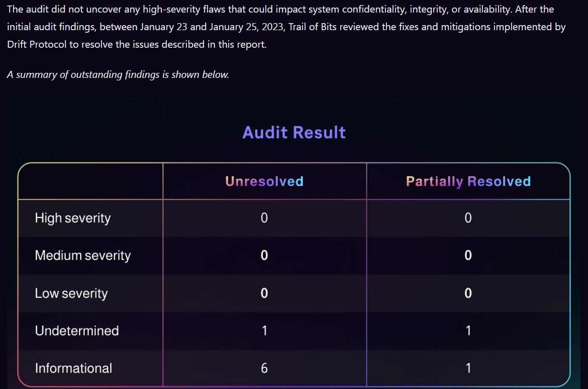Image resolution: width=588 pixels, height=389 pixels.
Task: Click the Partially Resolved column header
Action: tap(468, 181)
